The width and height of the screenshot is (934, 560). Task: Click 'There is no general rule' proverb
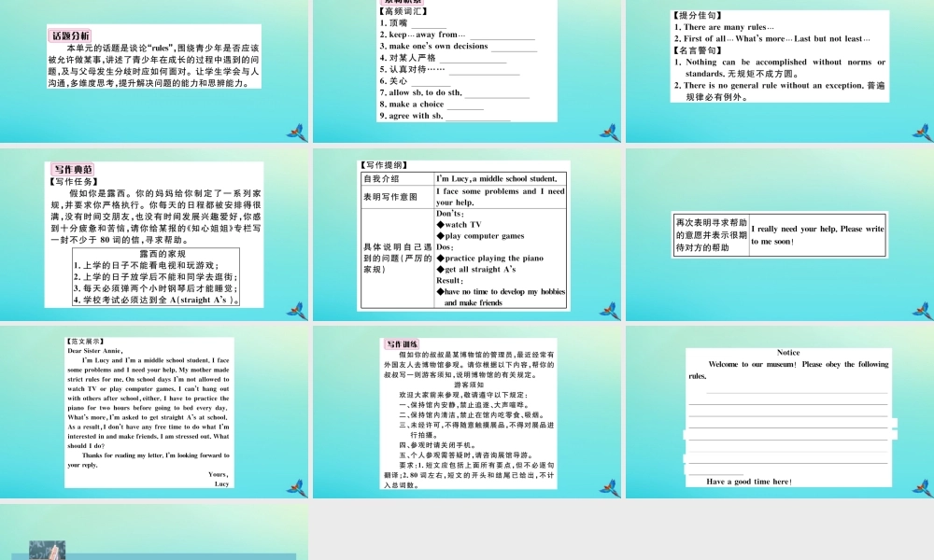pos(780,91)
